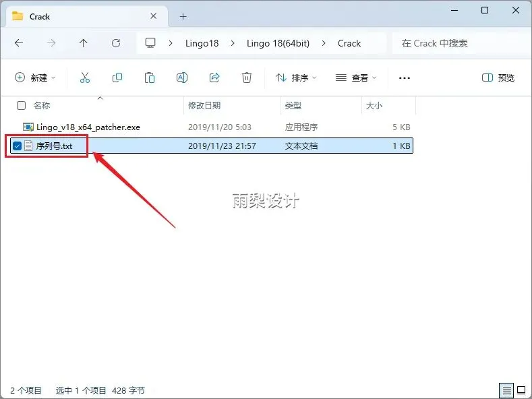Navigate to Lingo 18(64bit) breadcrumb
This screenshot has height=399, width=532.
pyautogui.click(x=278, y=43)
